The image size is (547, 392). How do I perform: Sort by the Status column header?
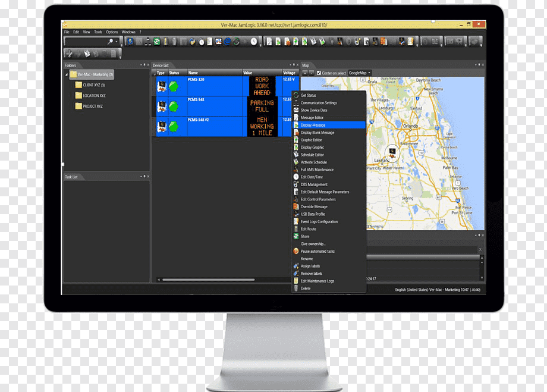tap(177, 73)
